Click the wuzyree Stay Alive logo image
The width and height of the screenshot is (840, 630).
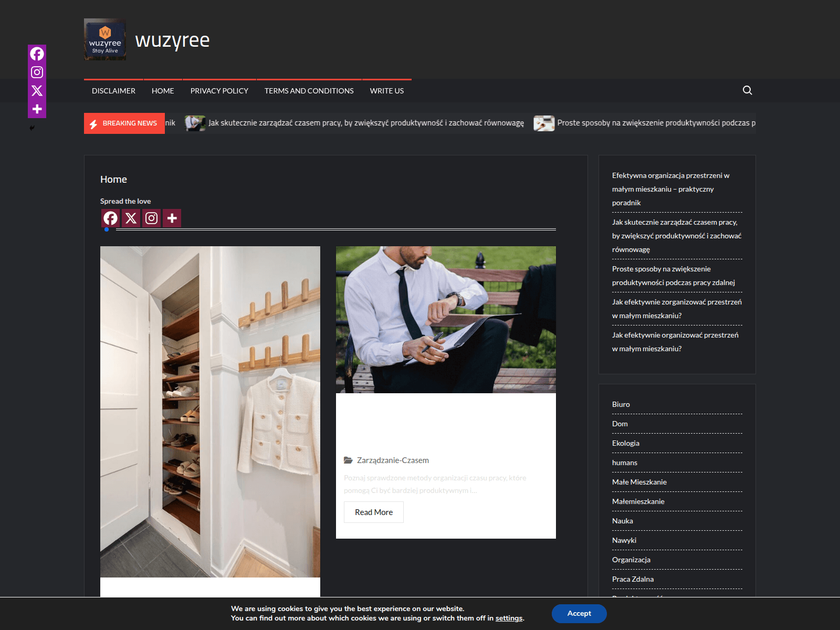tap(105, 39)
